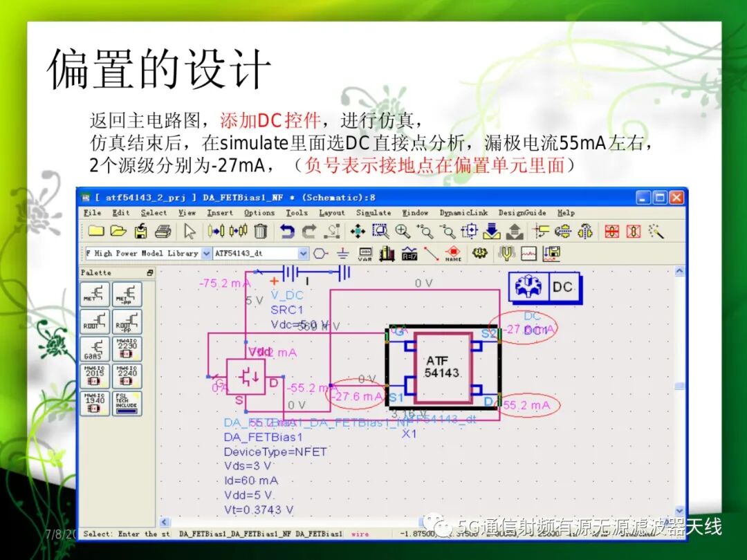
Task: Open the Insert menu
Action: pos(220,213)
